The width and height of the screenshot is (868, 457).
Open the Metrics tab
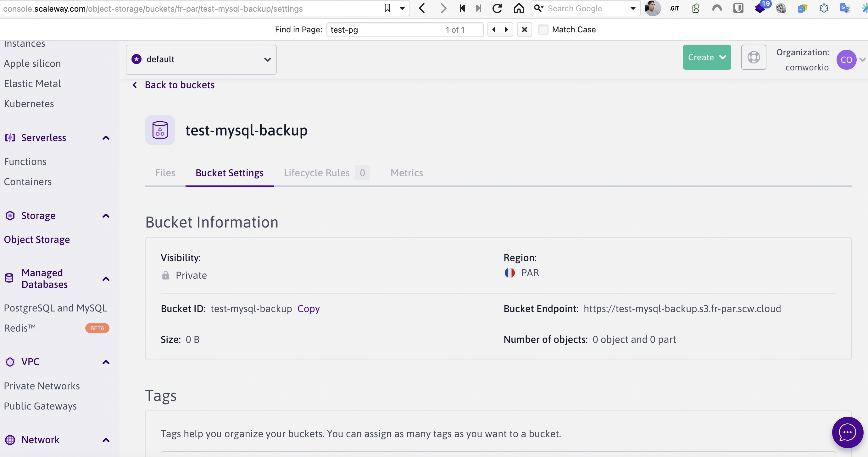coord(407,173)
